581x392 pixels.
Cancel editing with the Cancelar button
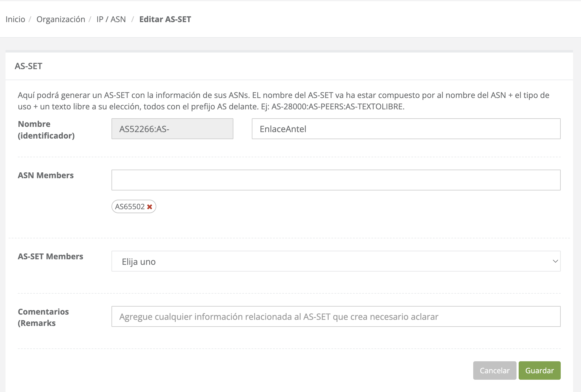click(494, 370)
